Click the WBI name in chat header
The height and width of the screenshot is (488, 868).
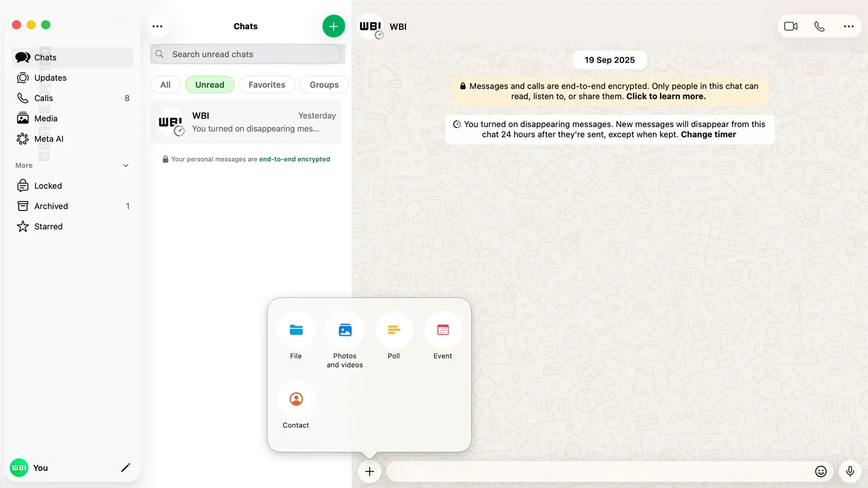[398, 27]
